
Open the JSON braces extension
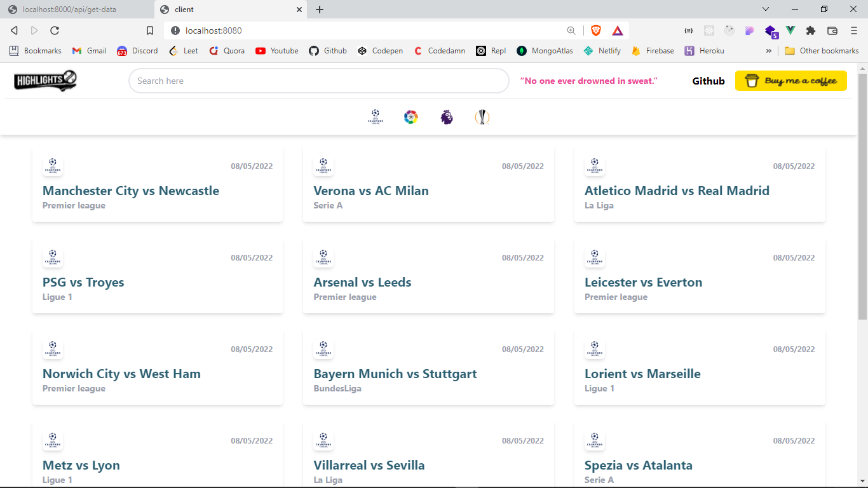pyautogui.click(x=689, y=30)
